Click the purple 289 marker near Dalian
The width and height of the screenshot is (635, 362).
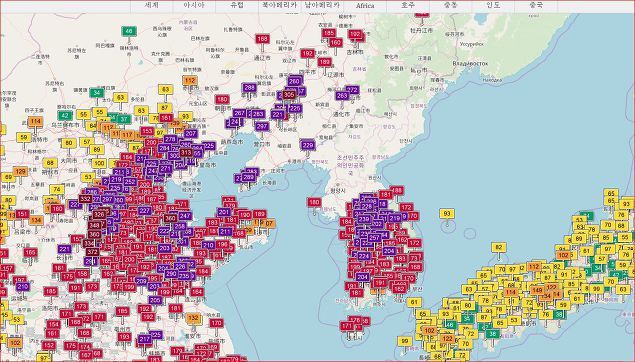pos(248,177)
